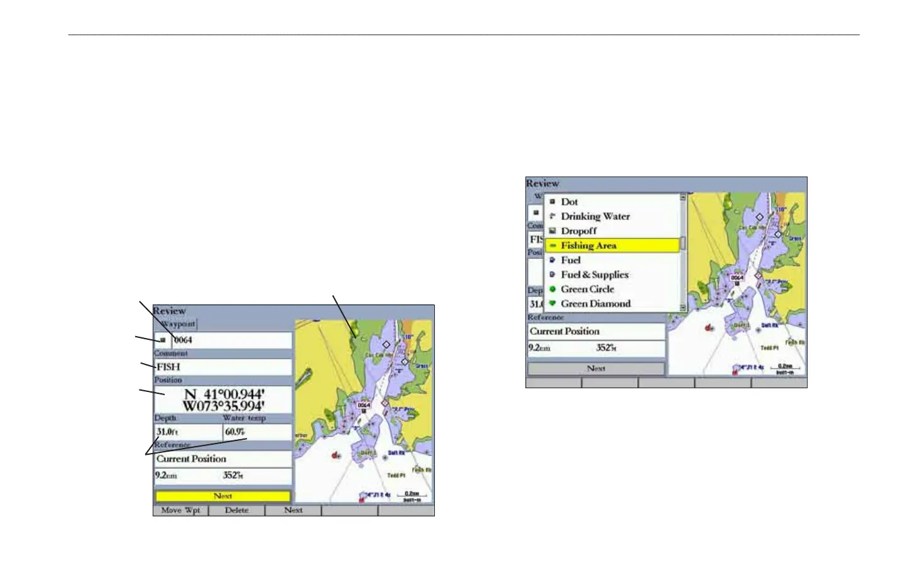Click the gray Next button below the symbol list
Viewport: 905px width, 588px height.
point(596,369)
